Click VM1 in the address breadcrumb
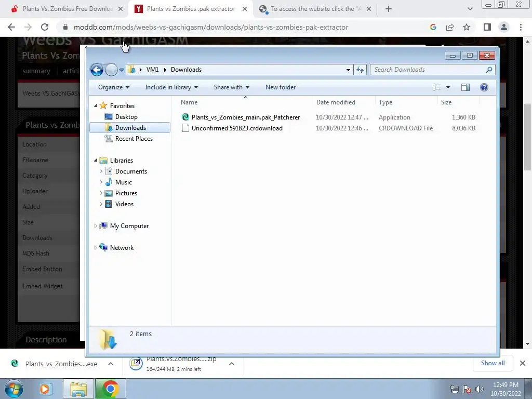Viewport: 532px width, 399px height. click(x=152, y=70)
